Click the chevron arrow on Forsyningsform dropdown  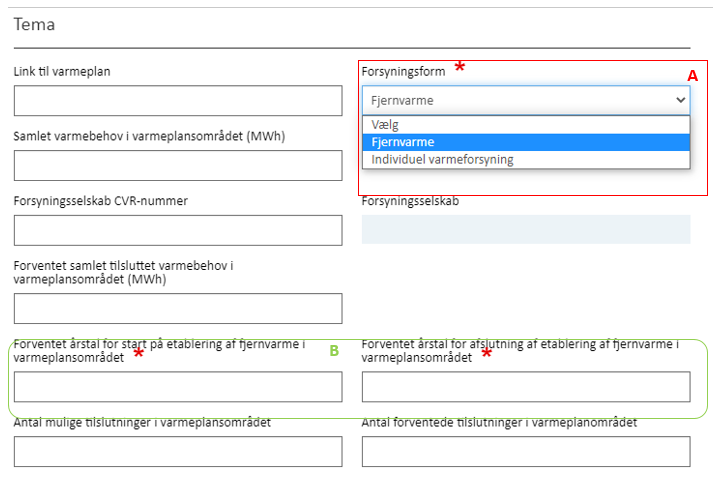pos(681,100)
